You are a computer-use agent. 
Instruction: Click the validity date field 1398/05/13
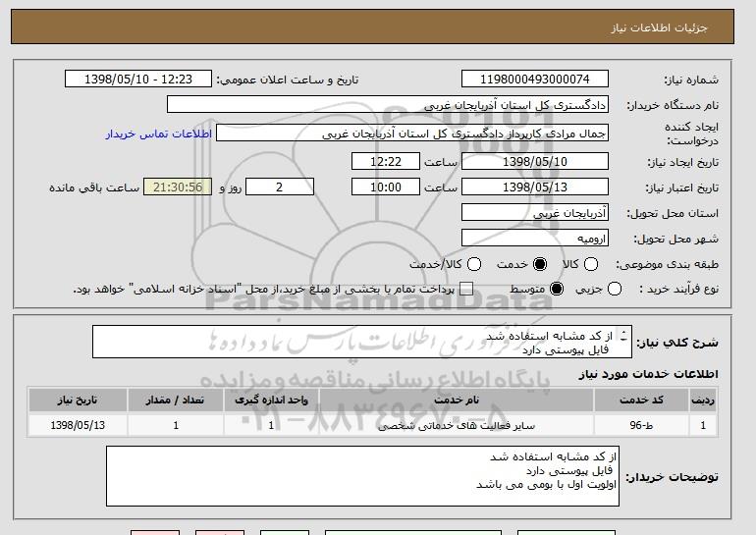[535, 187]
